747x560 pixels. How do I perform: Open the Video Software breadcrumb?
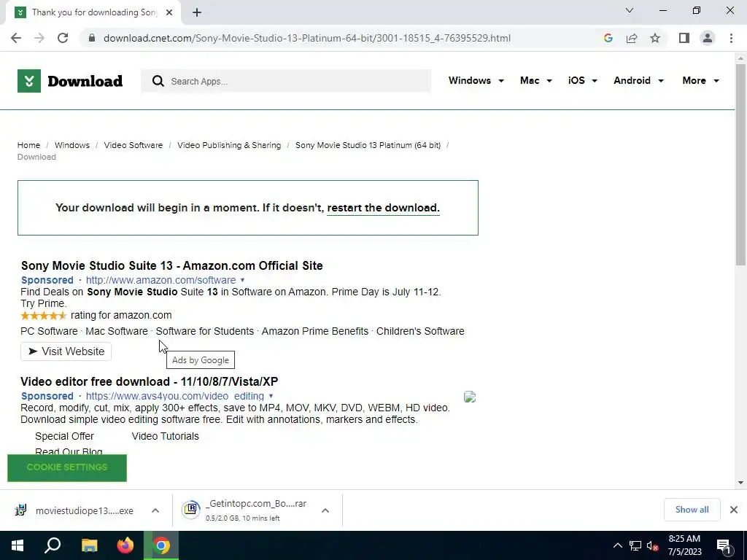(x=133, y=145)
